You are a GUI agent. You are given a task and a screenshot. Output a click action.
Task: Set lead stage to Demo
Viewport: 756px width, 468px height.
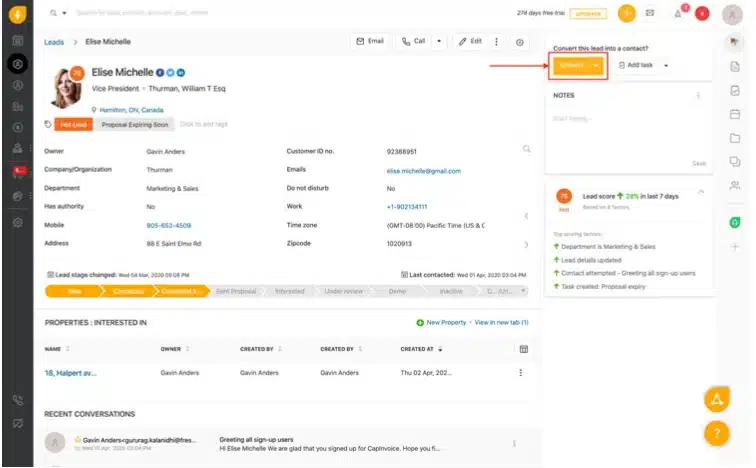[397, 291]
